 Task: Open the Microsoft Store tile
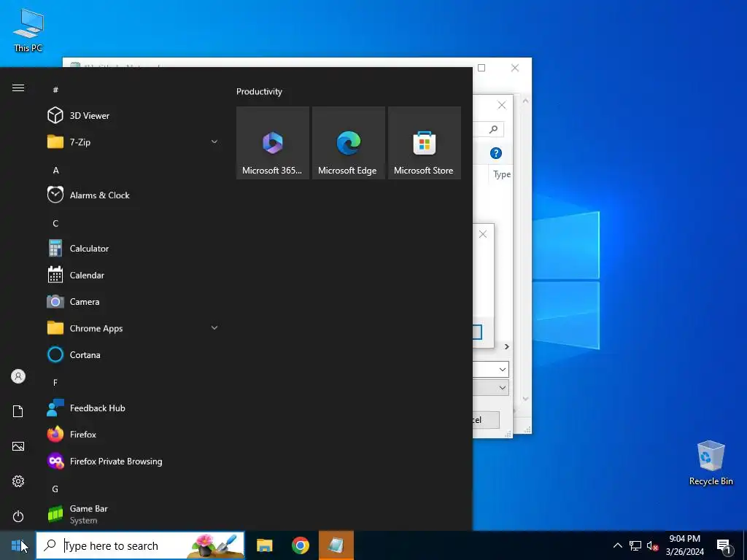coord(425,143)
